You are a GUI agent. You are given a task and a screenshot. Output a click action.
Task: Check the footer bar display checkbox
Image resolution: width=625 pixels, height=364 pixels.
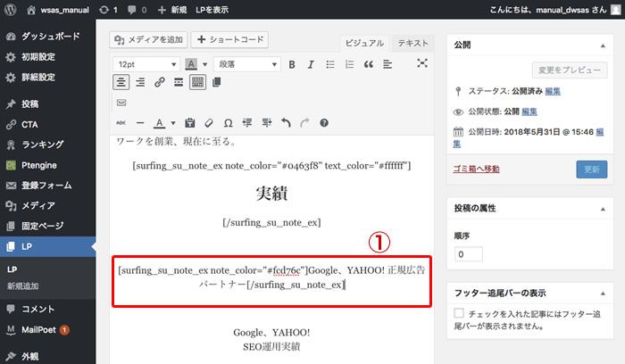pos(459,313)
